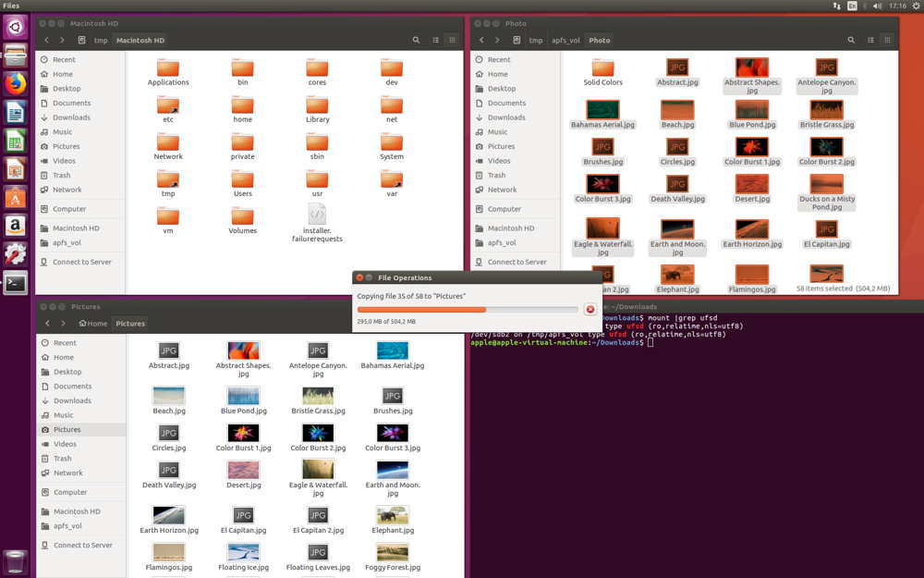Switch the Pictures window to grid view
This screenshot has height=578, width=924.
pos(451,323)
